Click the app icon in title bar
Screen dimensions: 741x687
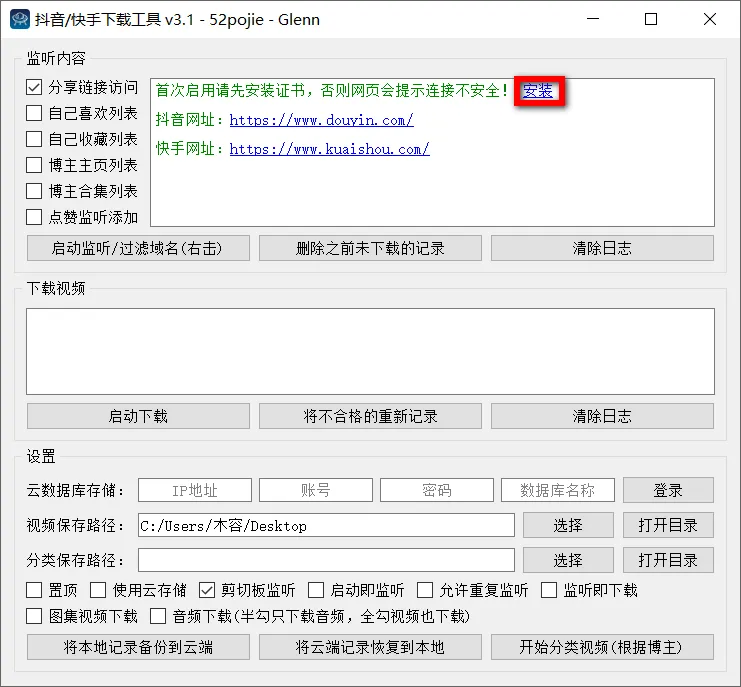pos(19,19)
